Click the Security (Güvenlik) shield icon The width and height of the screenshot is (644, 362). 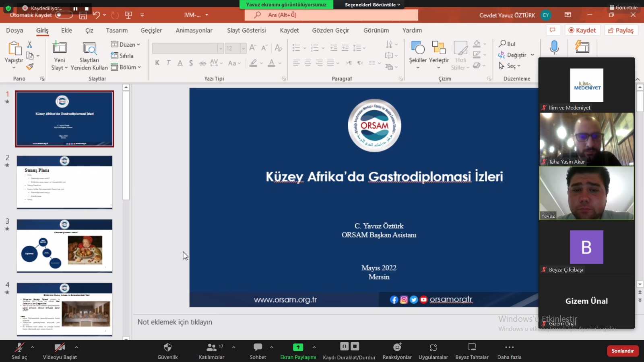tap(168, 347)
